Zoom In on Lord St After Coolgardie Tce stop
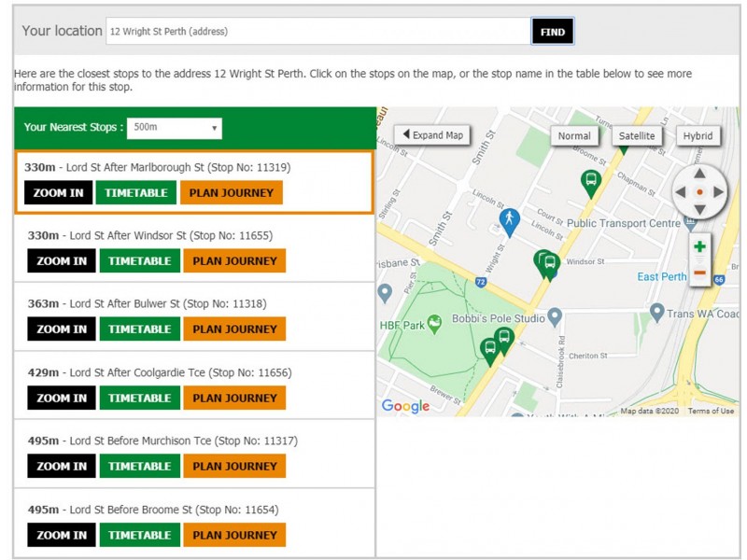747x560 pixels. tap(62, 398)
